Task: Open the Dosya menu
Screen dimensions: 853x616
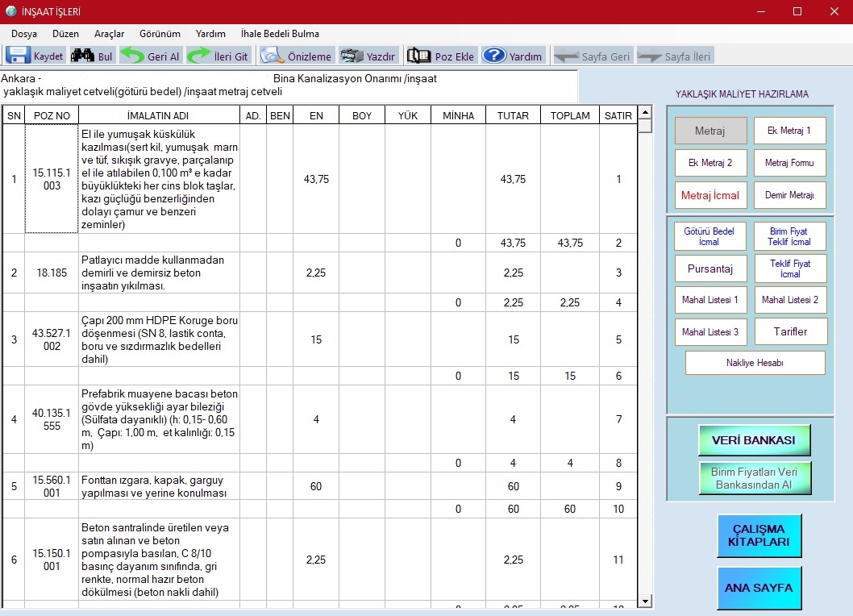Action: pyautogui.click(x=24, y=34)
